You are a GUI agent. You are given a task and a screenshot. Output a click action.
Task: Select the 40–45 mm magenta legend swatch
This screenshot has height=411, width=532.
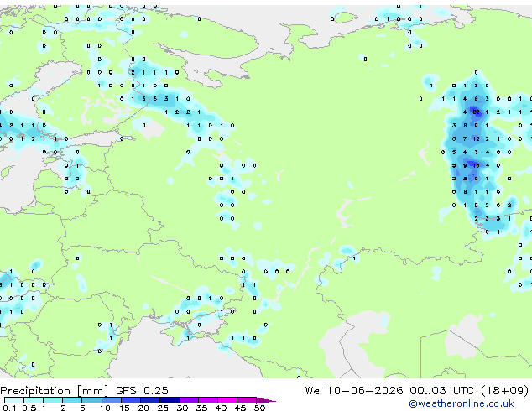coord(227,400)
